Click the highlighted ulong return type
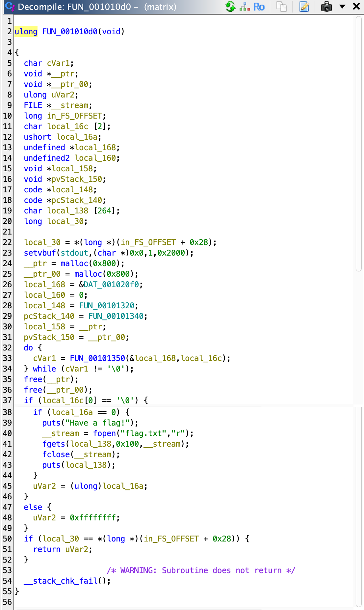This screenshot has width=364, height=610. pyautogui.click(x=26, y=32)
